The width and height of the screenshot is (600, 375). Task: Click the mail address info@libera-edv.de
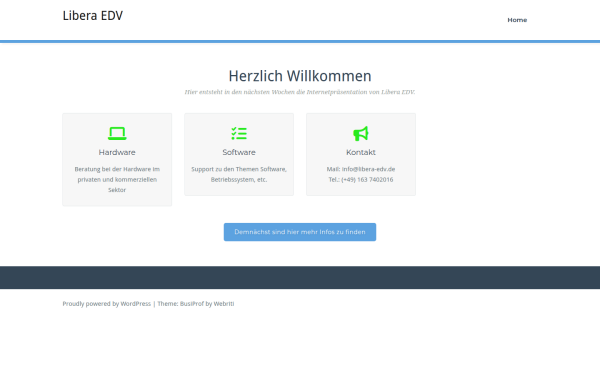point(368,169)
